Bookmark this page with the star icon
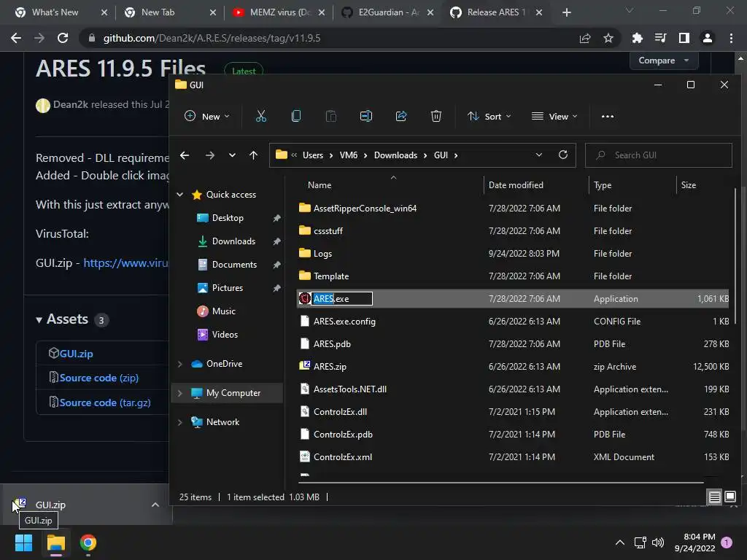The height and width of the screenshot is (560, 747). click(608, 38)
